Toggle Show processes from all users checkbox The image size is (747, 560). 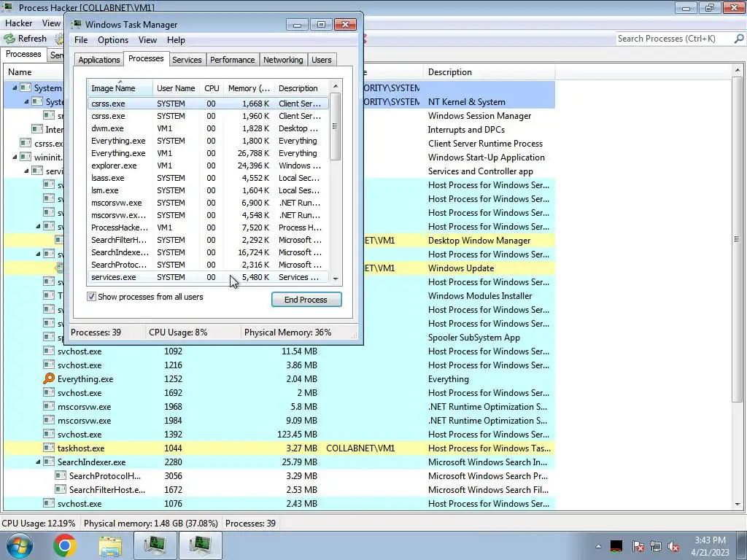pyautogui.click(x=91, y=296)
